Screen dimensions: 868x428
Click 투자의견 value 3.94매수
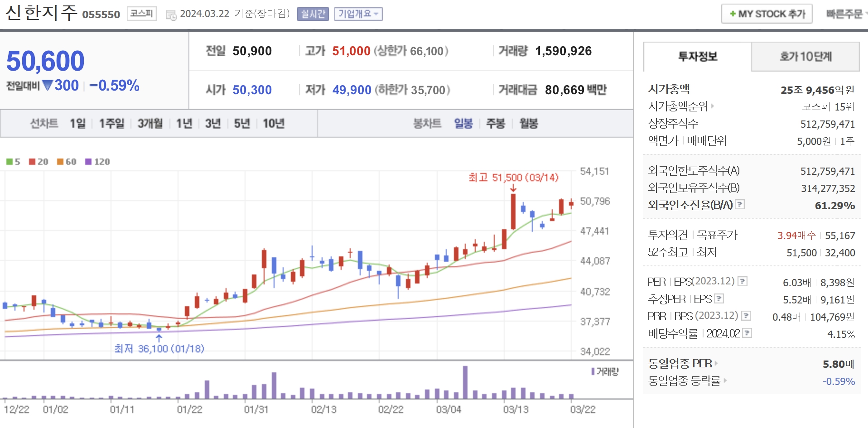point(796,235)
